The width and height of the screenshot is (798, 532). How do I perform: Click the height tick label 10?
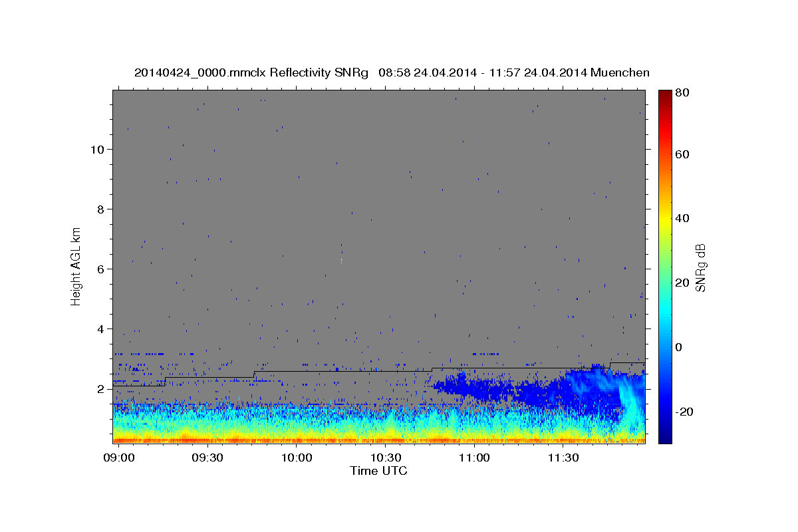coord(97,149)
